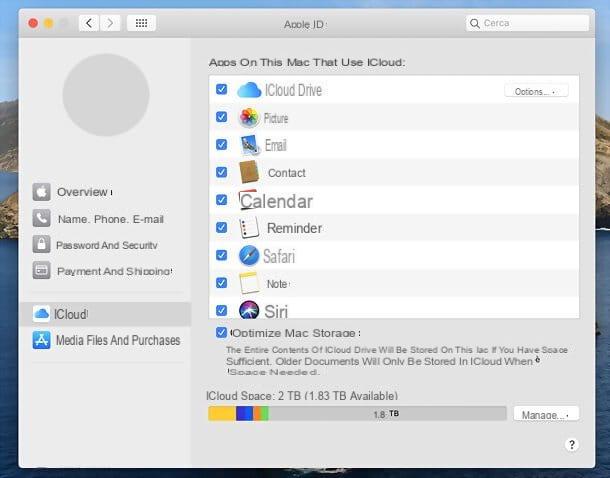Click the Reminders list icon
Viewport: 610px width, 478px height.
249,228
